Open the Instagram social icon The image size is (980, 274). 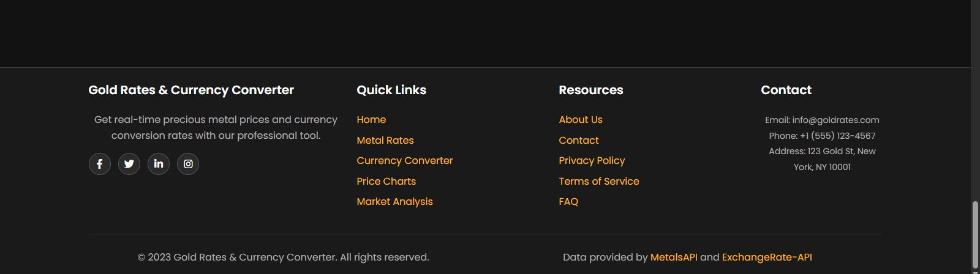188,164
